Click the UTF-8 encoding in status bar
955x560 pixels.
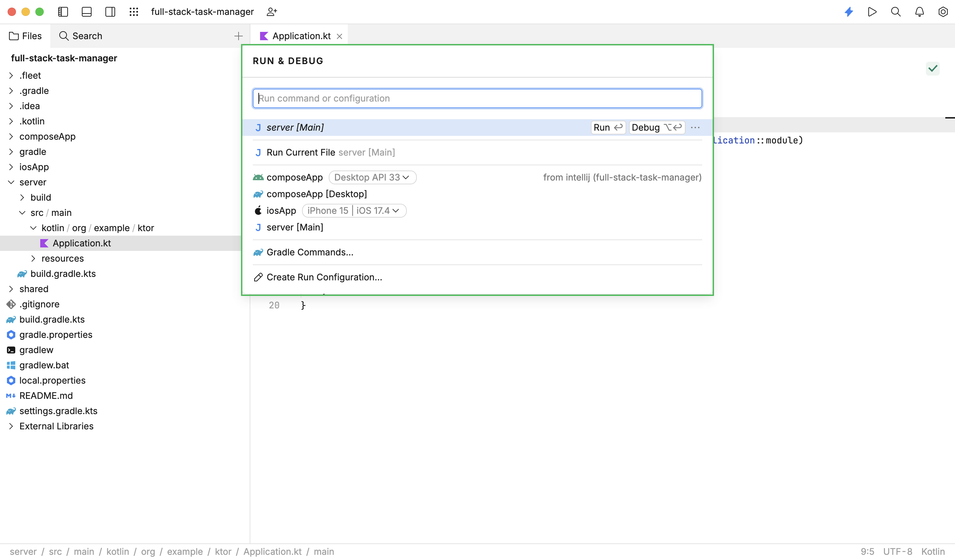coord(897,552)
